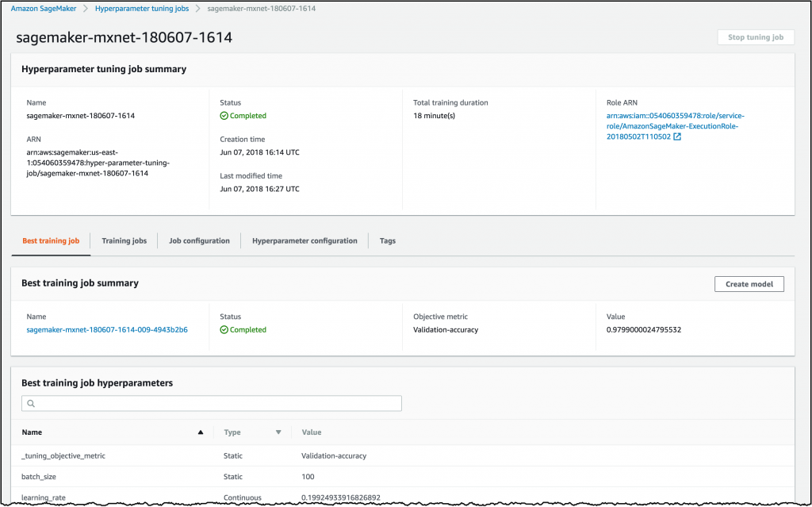Click the Best training job summary heading
This screenshot has width=812, height=507.
click(80, 283)
